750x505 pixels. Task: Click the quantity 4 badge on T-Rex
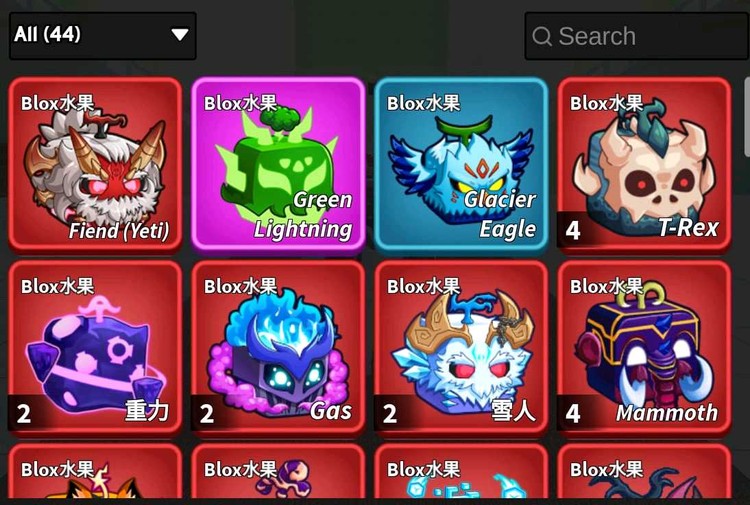pyautogui.click(x=573, y=231)
